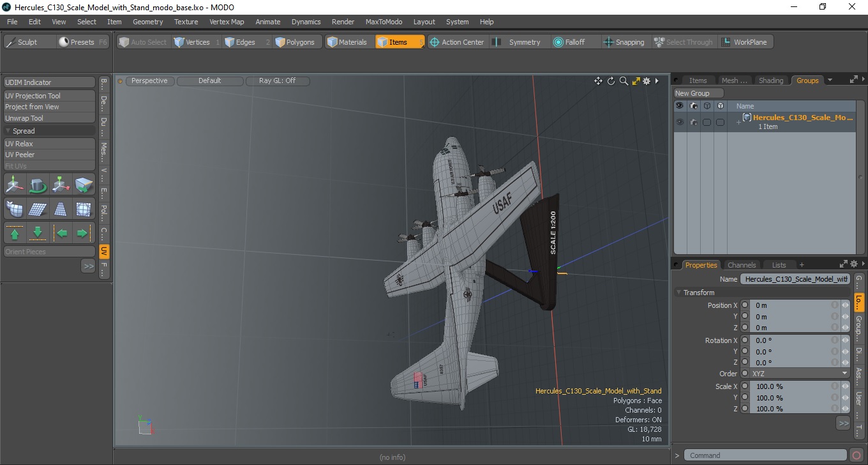
Task: Switch to Edges selection mode
Action: (246, 42)
